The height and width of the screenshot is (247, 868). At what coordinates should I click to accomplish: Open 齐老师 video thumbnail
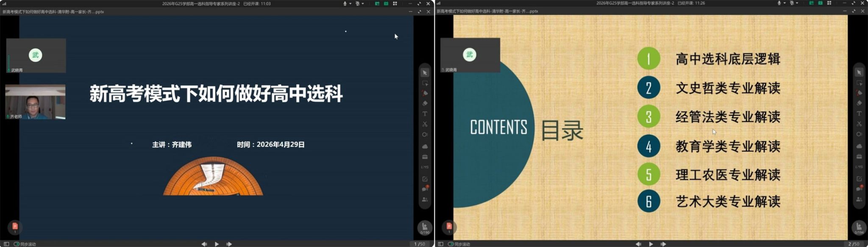click(36, 102)
